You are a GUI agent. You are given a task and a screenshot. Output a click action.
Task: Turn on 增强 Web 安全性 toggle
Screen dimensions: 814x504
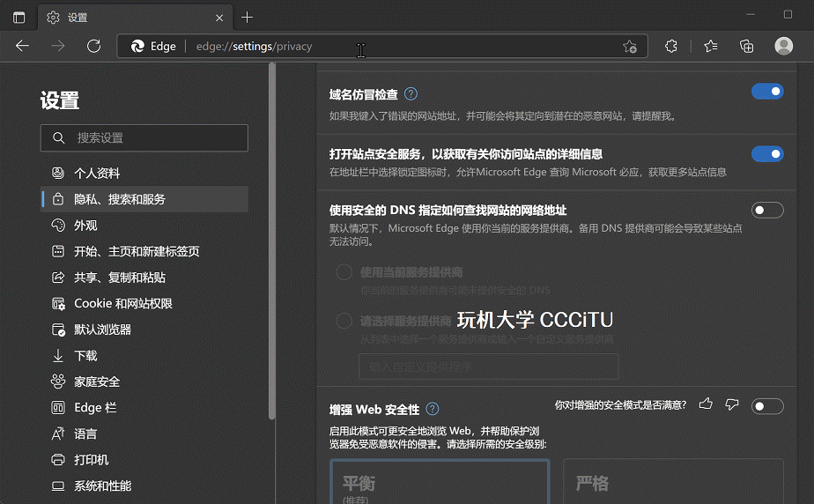click(766, 405)
